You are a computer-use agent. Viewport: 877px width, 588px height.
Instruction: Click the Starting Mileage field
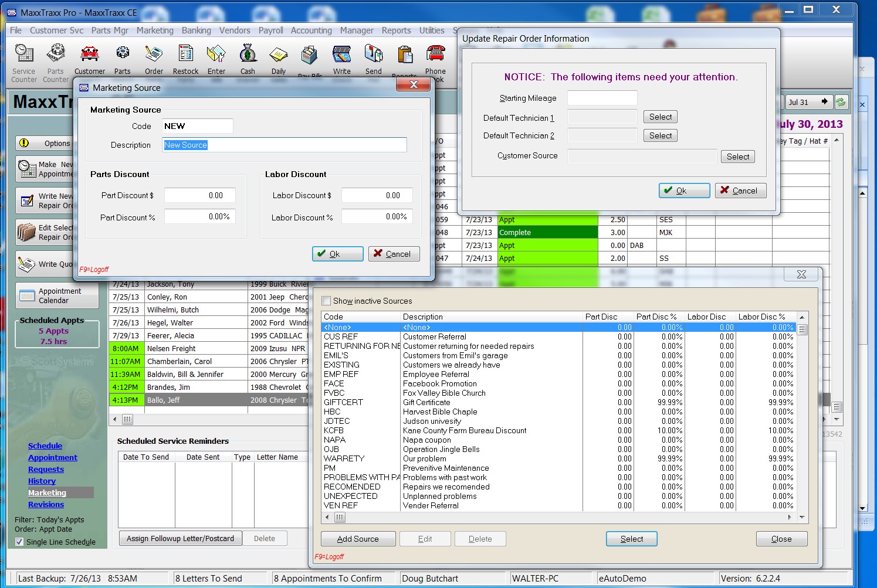tap(602, 98)
